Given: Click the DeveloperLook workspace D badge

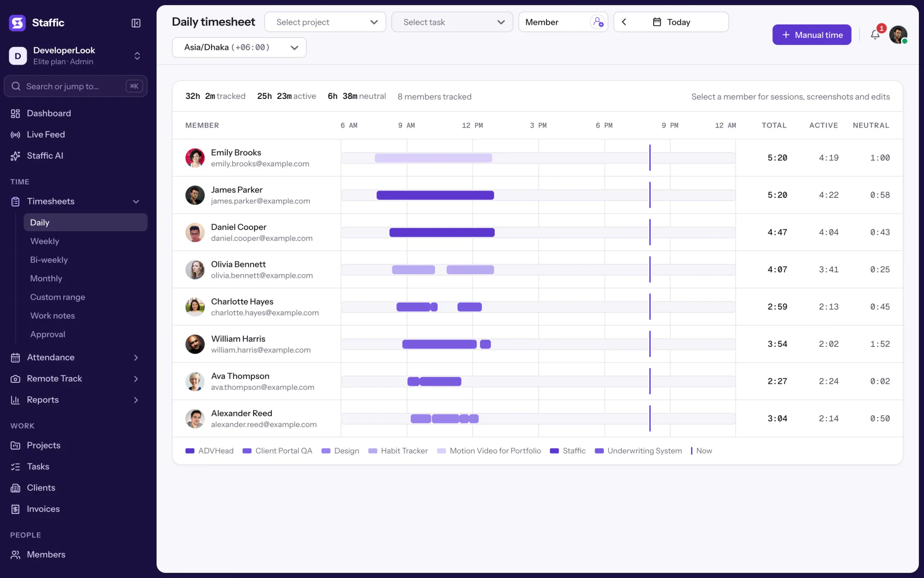Looking at the screenshot, I should click(18, 56).
